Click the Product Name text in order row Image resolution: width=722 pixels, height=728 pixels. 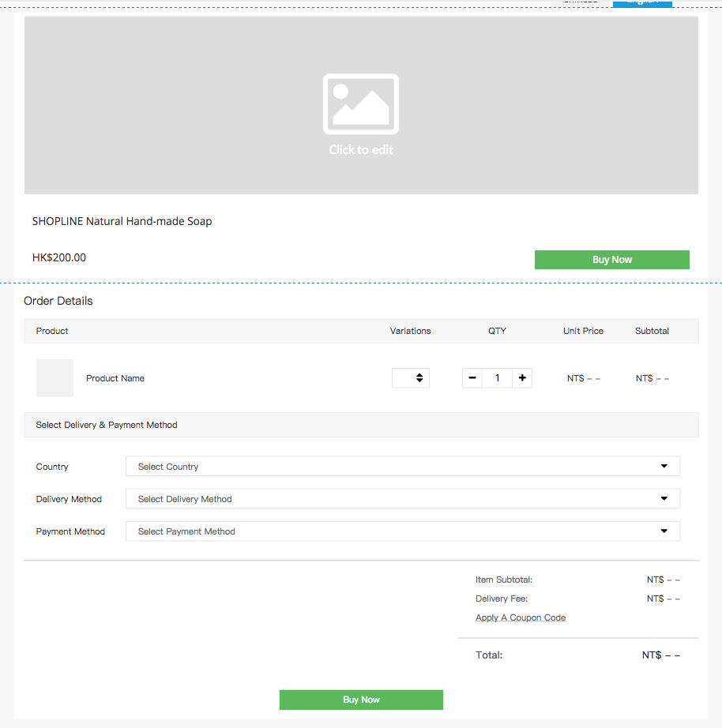click(x=115, y=378)
